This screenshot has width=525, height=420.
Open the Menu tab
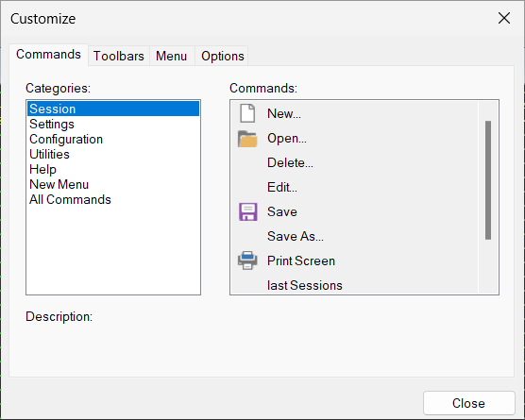pyautogui.click(x=172, y=56)
